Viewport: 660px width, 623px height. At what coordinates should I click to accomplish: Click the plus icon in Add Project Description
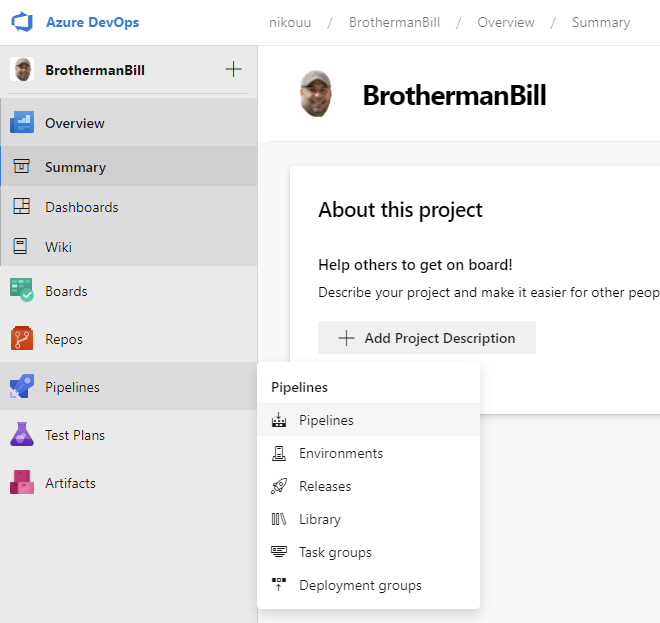coord(346,338)
